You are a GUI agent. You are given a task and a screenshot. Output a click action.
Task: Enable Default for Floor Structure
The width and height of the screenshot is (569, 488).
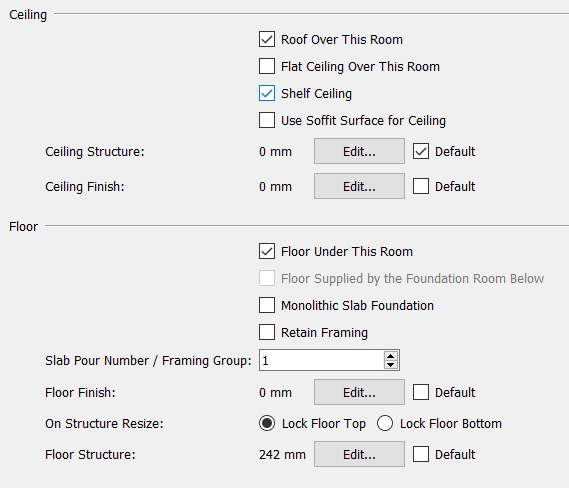tap(421, 454)
